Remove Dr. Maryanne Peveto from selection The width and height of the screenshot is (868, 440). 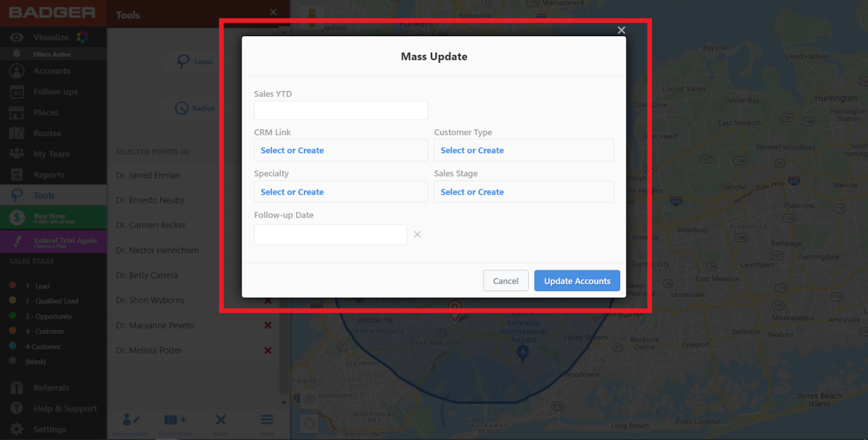pyautogui.click(x=268, y=325)
